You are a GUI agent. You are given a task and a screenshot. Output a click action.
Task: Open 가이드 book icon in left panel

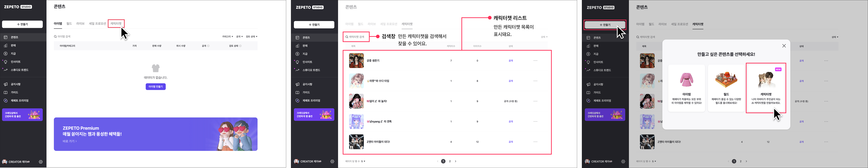(5, 92)
